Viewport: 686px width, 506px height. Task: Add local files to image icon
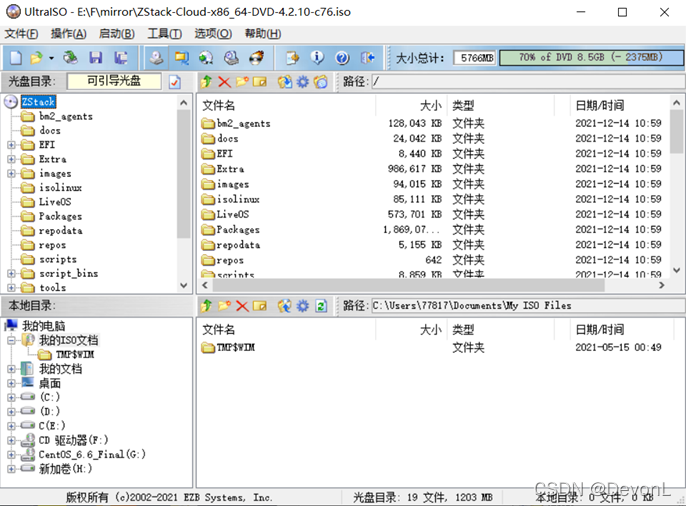point(285,306)
